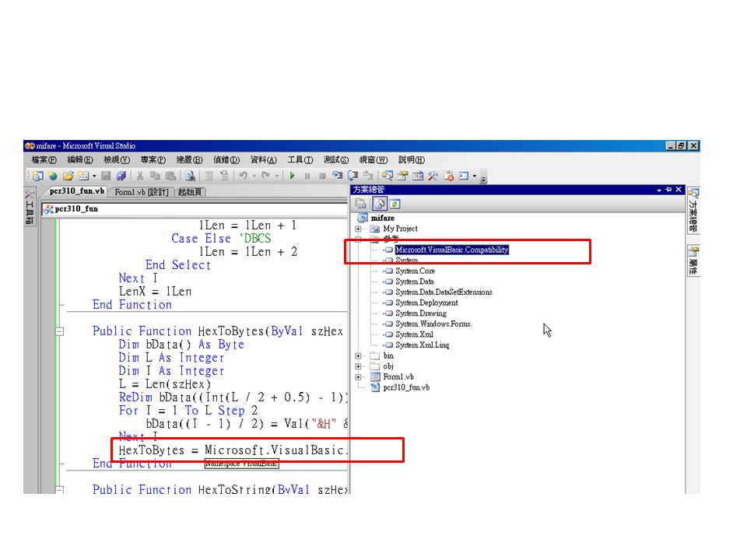The image size is (747, 560).
Task: Click the Solution Explorer toolbar icon
Action: coord(388,176)
